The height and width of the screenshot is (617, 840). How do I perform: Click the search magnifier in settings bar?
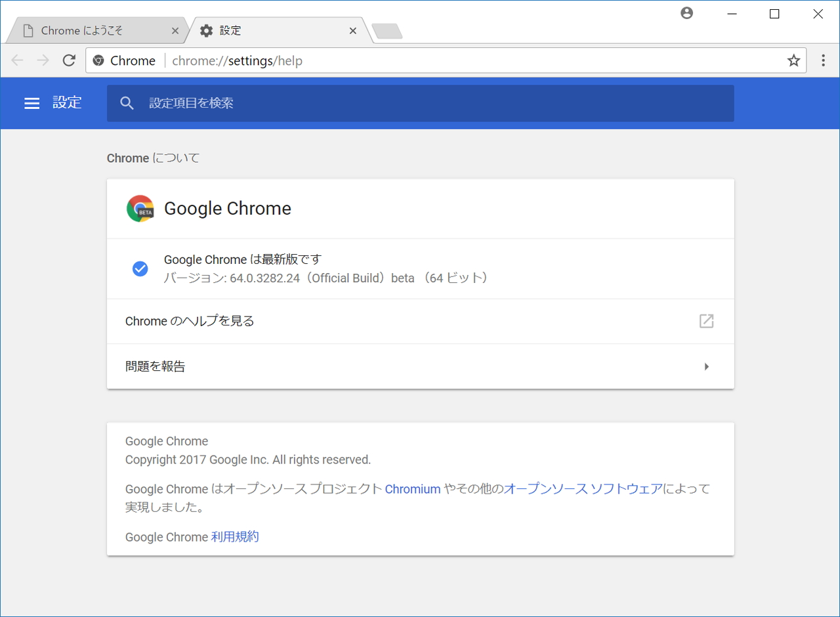pyautogui.click(x=127, y=103)
